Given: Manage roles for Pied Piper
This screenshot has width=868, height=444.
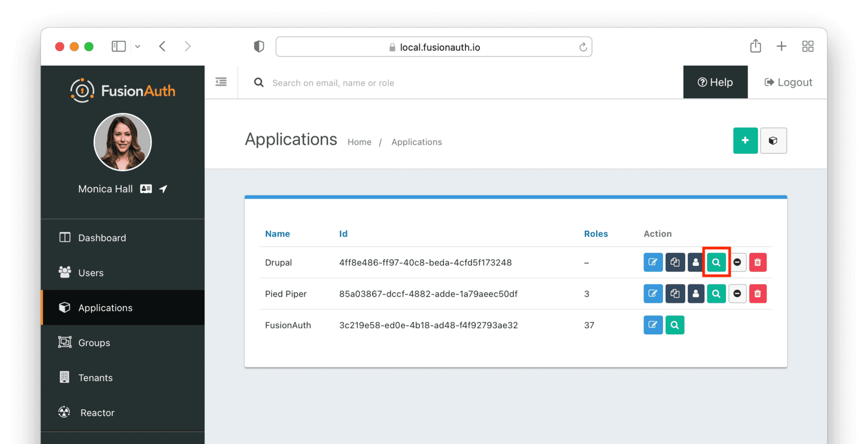Looking at the screenshot, I should [x=695, y=294].
